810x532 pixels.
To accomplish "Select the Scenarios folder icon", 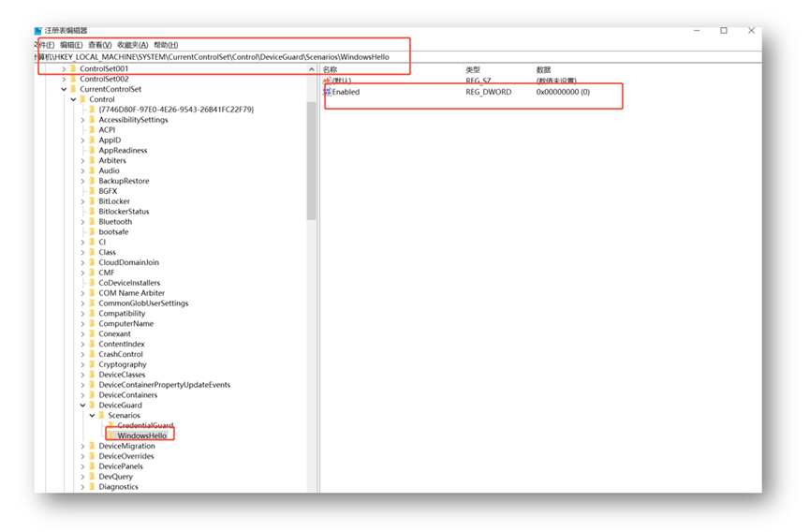I will (x=102, y=415).
